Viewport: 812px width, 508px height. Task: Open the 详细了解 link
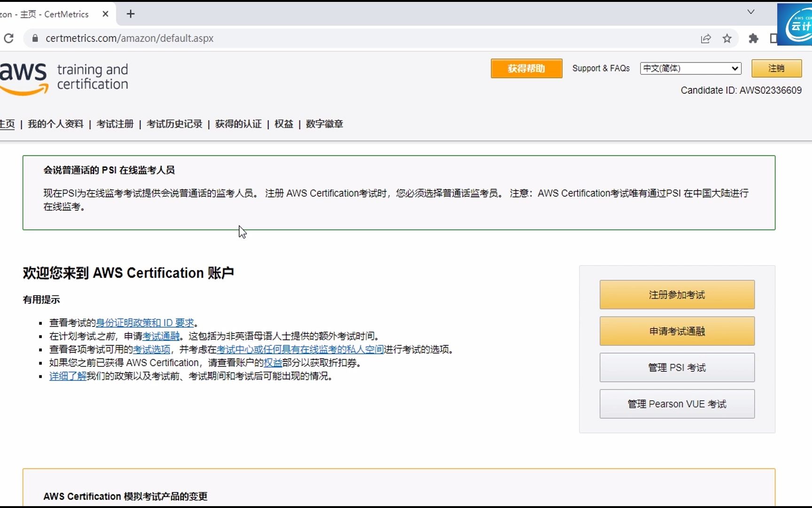tap(68, 376)
